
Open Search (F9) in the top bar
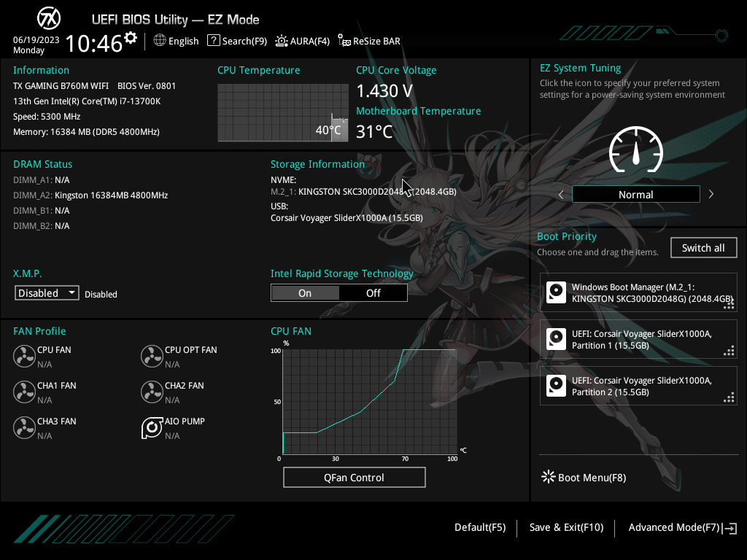[237, 42]
